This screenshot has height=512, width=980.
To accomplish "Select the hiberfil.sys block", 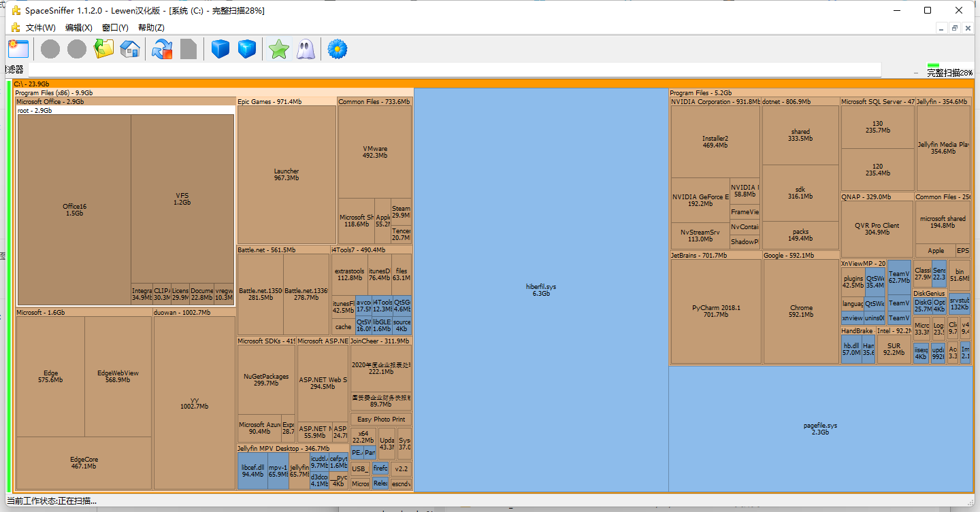I will point(541,290).
